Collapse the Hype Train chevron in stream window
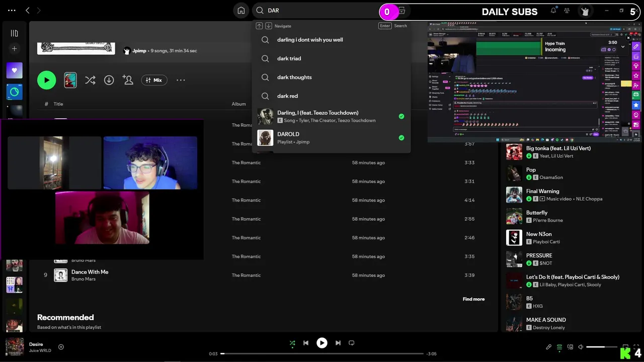The image size is (644, 362). [x=623, y=47]
